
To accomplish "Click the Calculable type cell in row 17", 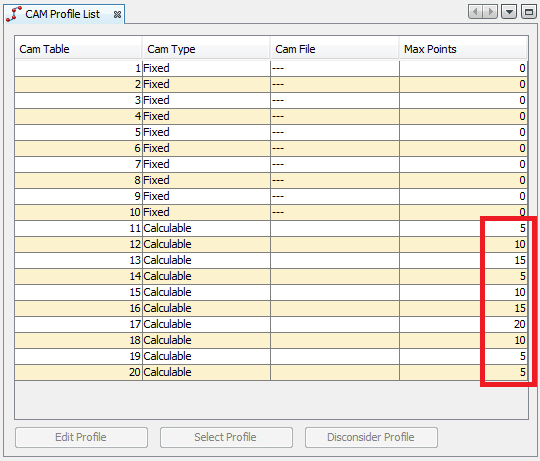I will click(x=206, y=324).
